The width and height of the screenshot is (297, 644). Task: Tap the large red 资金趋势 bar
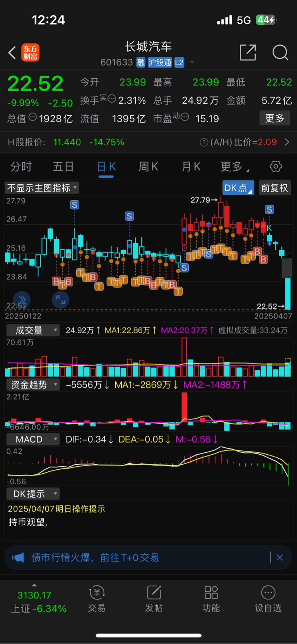pos(184,407)
